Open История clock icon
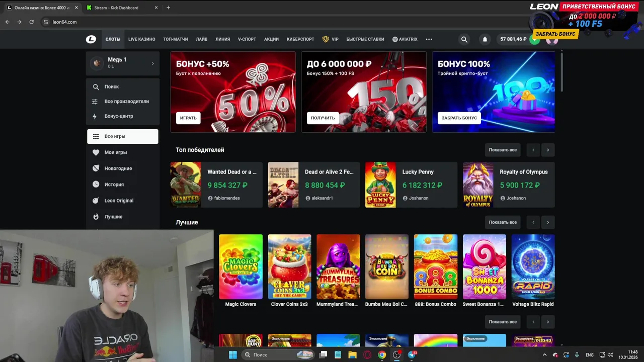Viewport: 644px width, 362px height. (96, 185)
